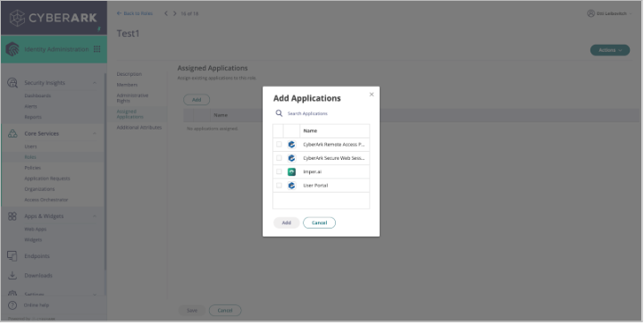The width and height of the screenshot is (644, 325).
Task: Click the Core Services icon
Action: coord(13,134)
